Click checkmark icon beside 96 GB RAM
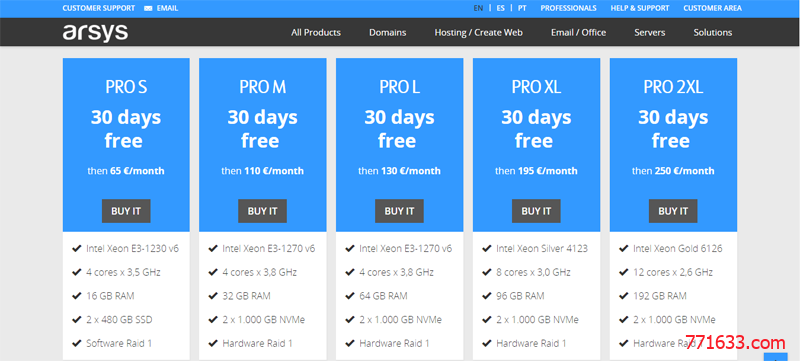Image resolution: width=800 pixels, height=361 pixels. point(487,296)
